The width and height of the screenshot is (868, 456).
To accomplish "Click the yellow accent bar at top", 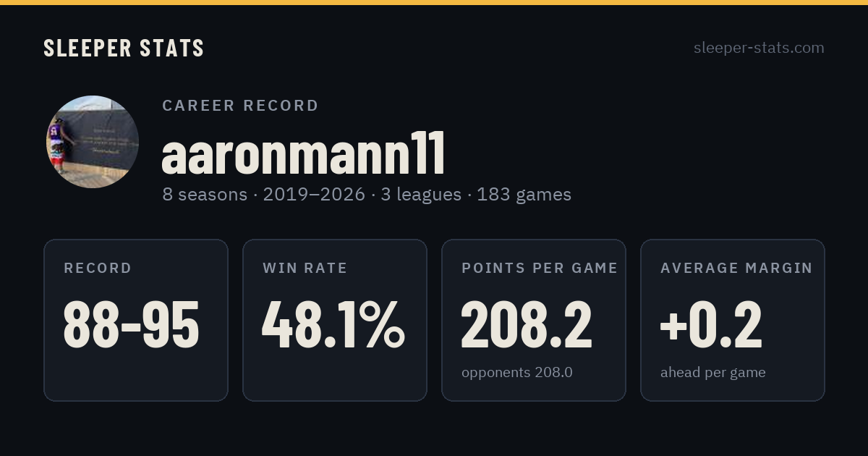I will pyautogui.click(x=434, y=2).
